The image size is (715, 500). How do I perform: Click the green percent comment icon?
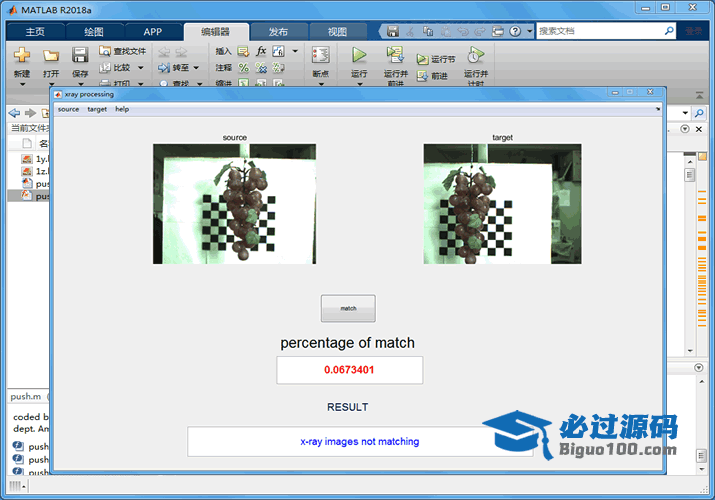(244, 68)
